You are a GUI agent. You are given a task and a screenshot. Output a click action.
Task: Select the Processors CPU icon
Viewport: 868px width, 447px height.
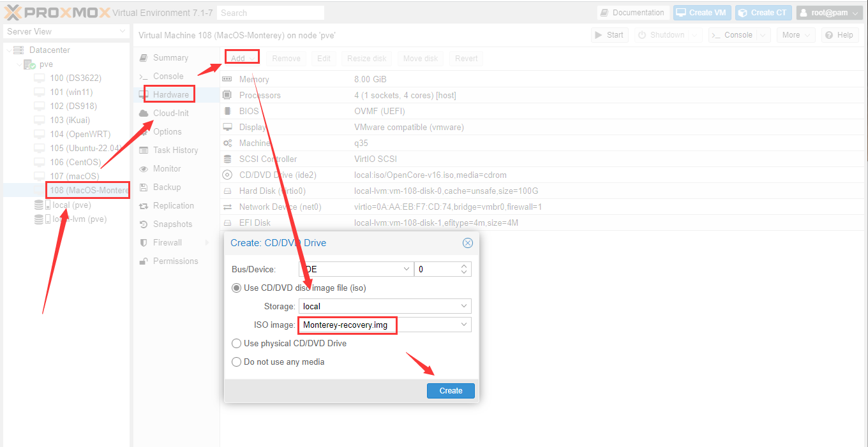coord(227,96)
